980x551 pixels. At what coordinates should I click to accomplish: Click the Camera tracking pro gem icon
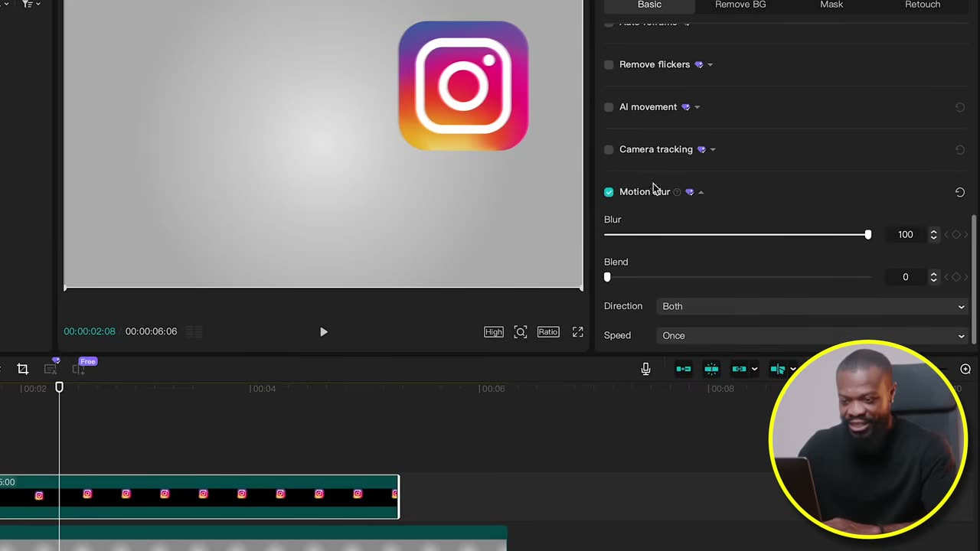tap(701, 150)
